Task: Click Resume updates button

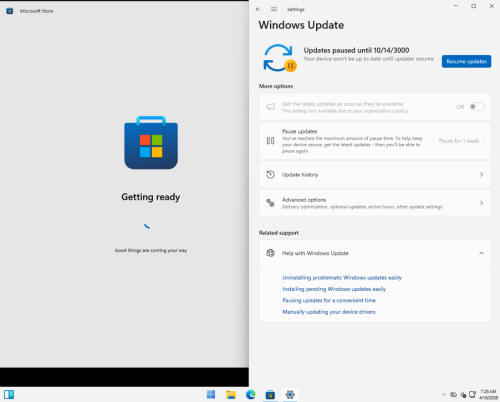Action: tap(466, 61)
